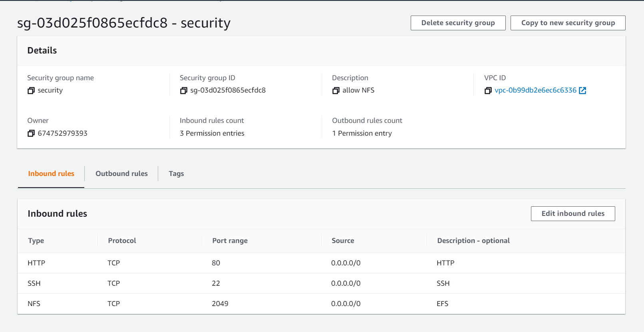Open the Tags tab
The width and height of the screenshot is (644, 332).
(176, 174)
